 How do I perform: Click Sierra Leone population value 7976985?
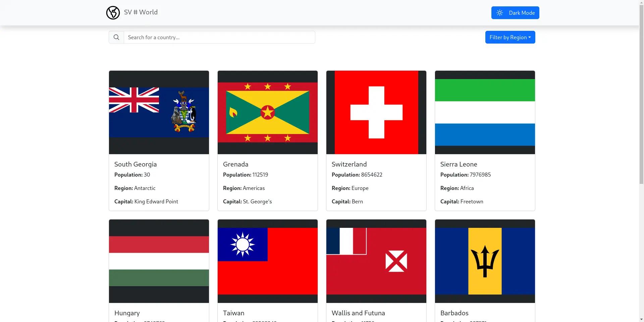pos(480,175)
